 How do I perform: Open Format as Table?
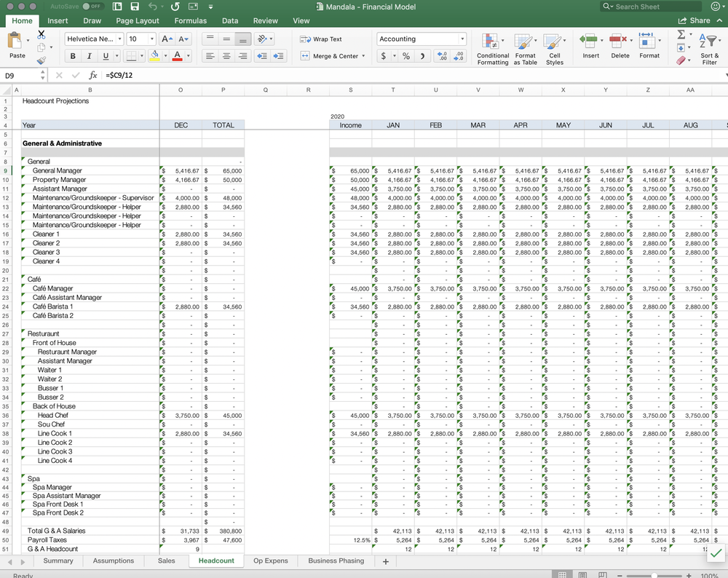(x=525, y=49)
